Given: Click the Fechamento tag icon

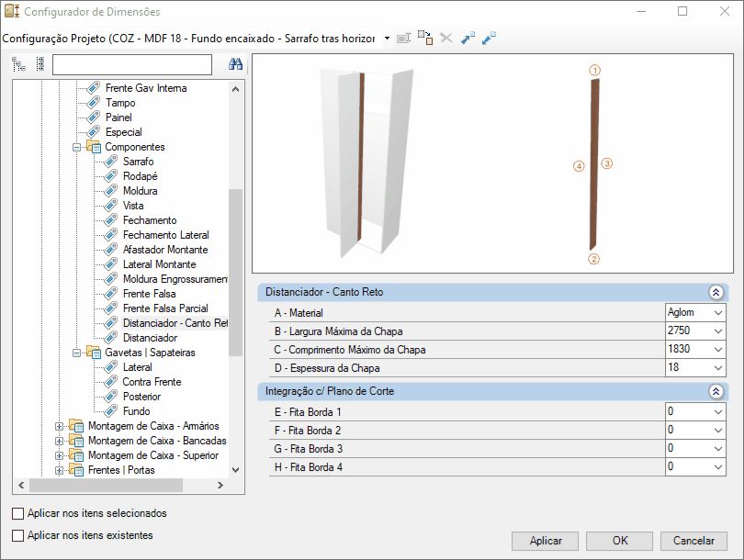Looking at the screenshot, I should [x=111, y=220].
